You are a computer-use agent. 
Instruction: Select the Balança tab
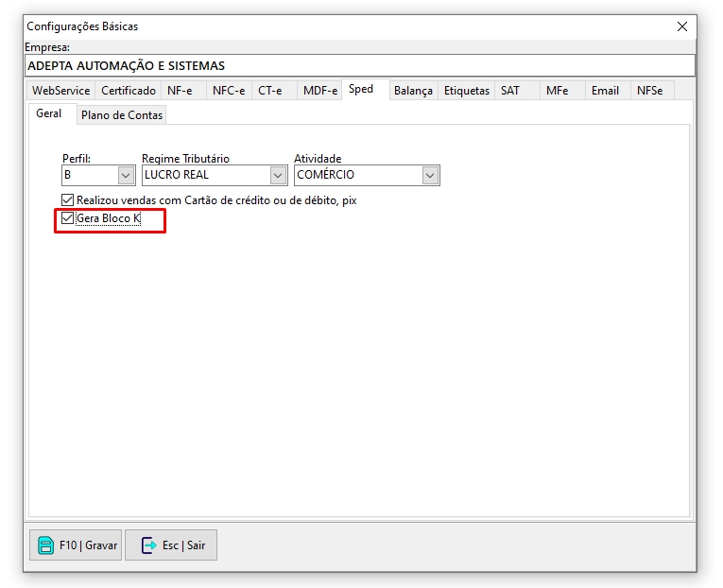pos(413,91)
